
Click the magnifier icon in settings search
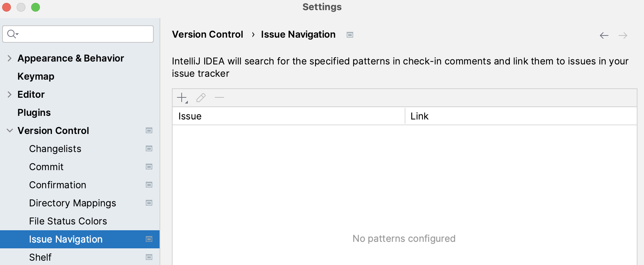tap(12, 34)
